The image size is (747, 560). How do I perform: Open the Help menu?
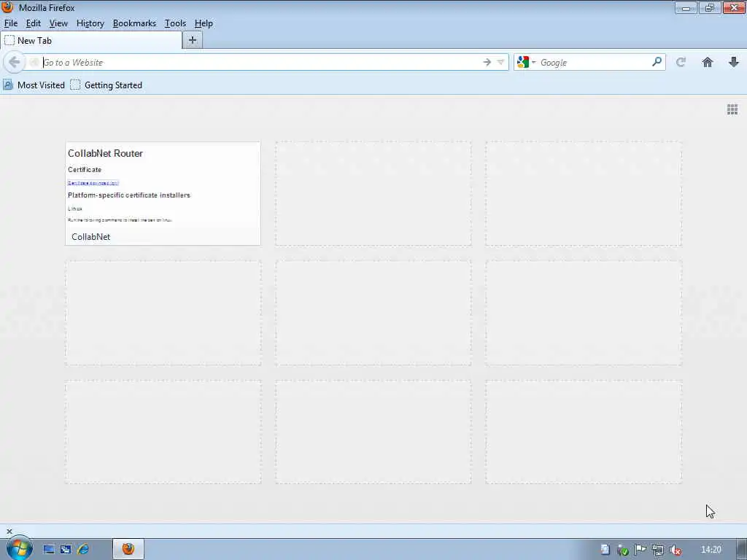coord(204,23)
